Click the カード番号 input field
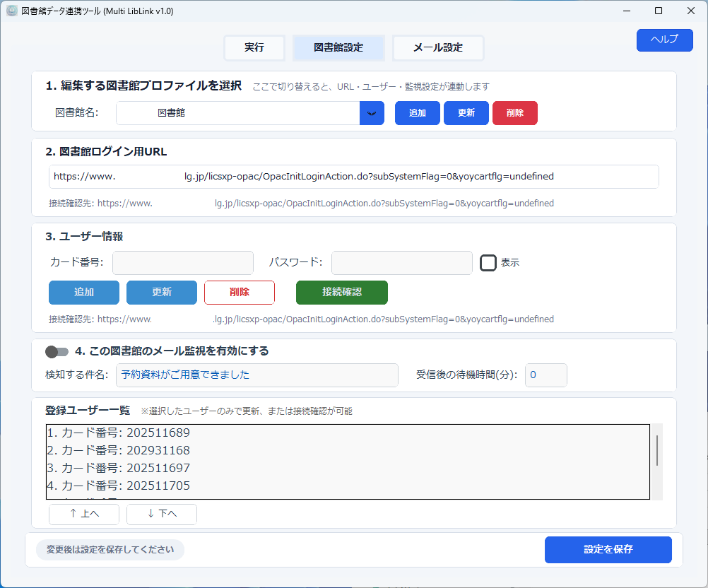The image size is (708, 588). [x=183, y=263]
